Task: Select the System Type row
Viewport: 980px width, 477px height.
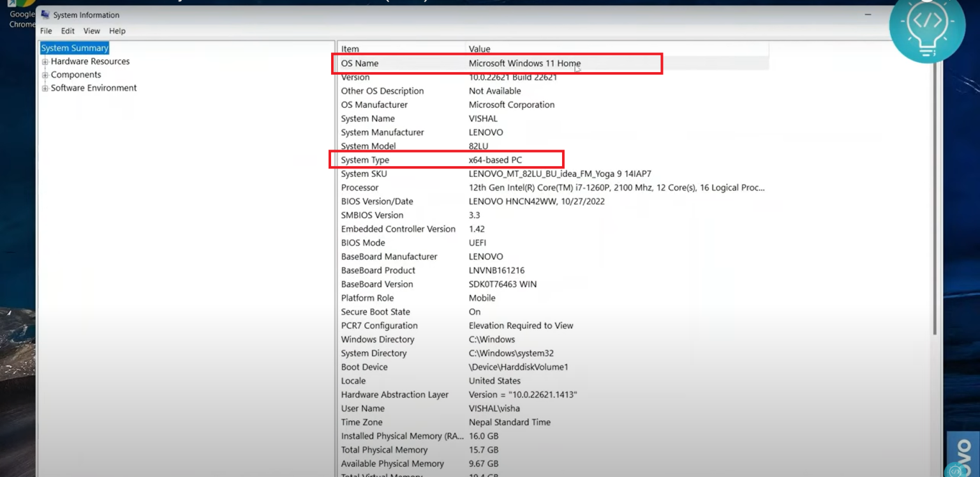Action: 365,160
